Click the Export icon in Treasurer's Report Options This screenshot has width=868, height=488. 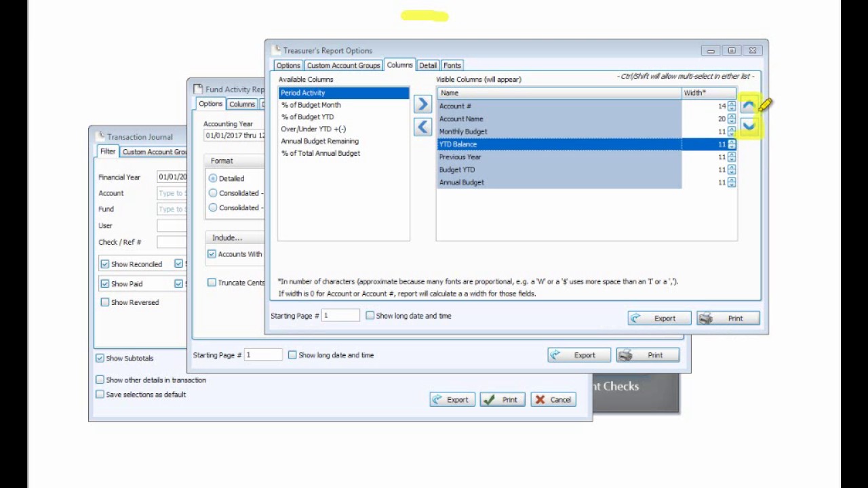(x=635, y=318)
